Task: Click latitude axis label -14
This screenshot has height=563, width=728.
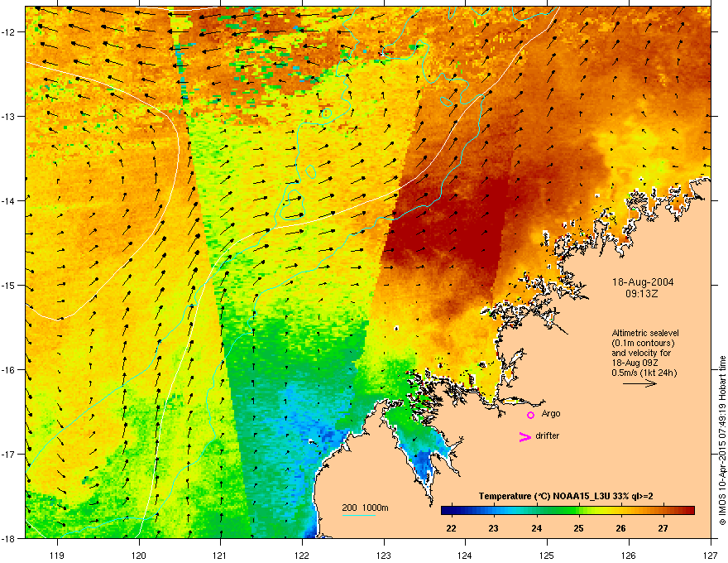Action: (9, 200)
